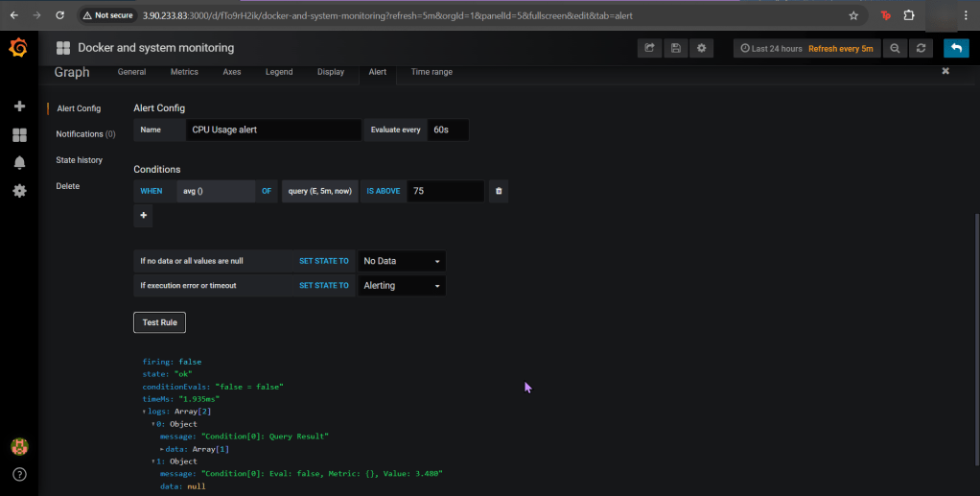
Task: Open the Create plus menu in sidebar
Action: coord(19,106)
